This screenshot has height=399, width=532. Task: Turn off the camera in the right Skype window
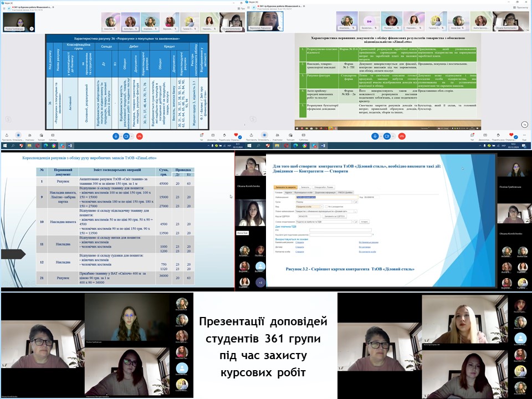tap(386, 136)
